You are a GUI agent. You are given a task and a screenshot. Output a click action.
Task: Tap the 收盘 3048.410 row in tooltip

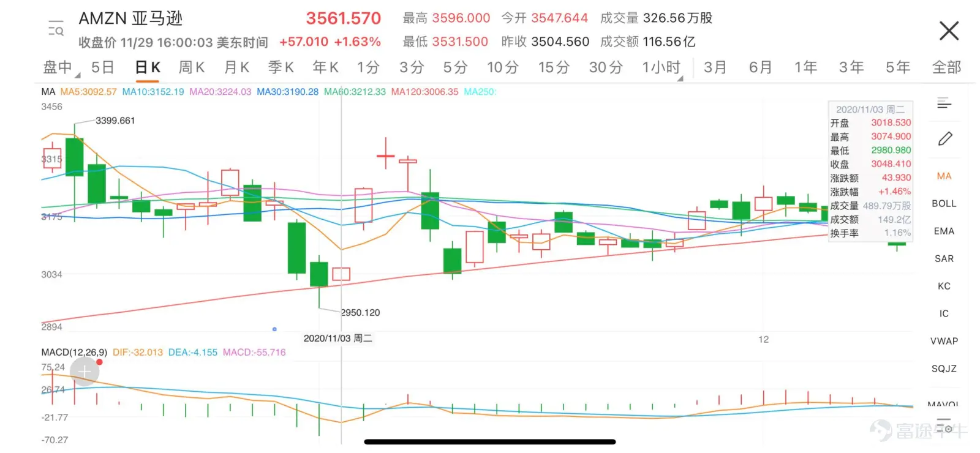[x=870, y=165]
